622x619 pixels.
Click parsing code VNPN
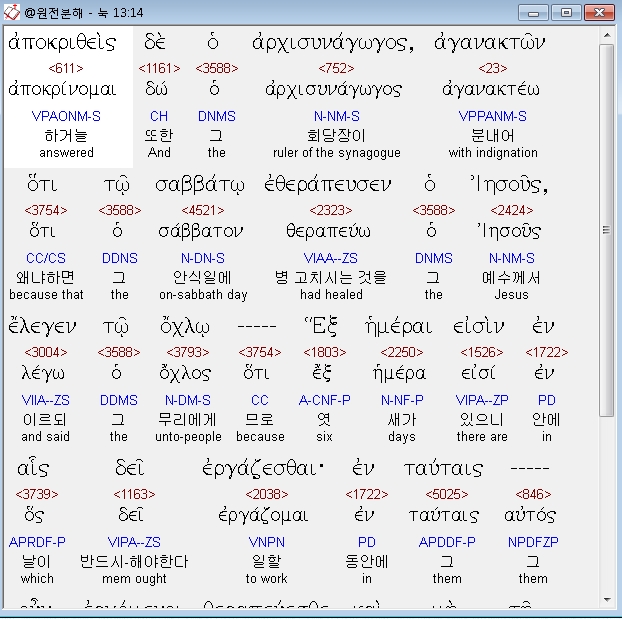tap(266, 542)
